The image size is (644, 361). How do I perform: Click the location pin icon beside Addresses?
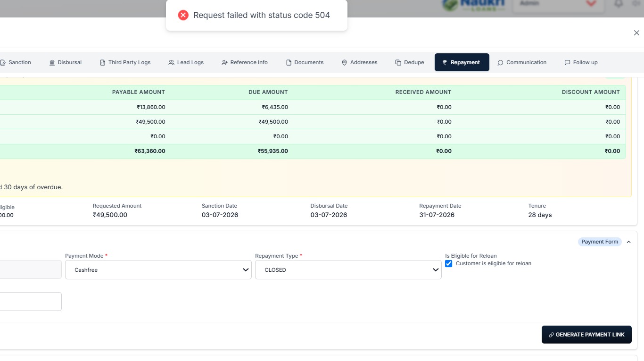(x=345, y=62)
